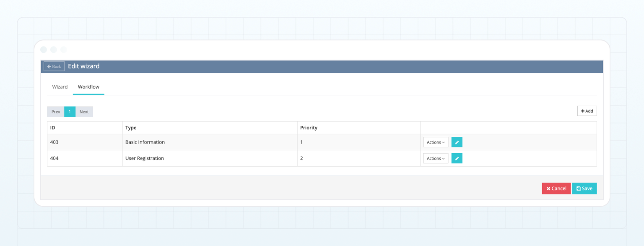This screenshot has width=644, height=246.
Task: Select page 1 in the pagination control
Action: (x=70, y=112)
